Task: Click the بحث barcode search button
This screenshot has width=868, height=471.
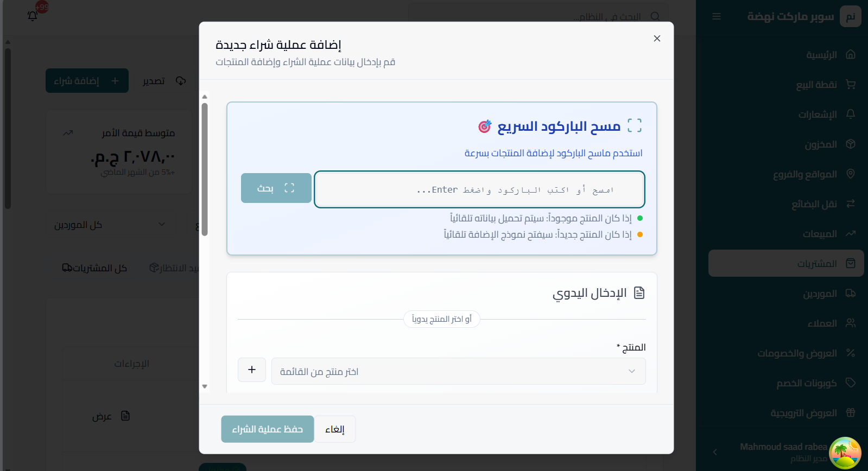Action: point(276,188)
